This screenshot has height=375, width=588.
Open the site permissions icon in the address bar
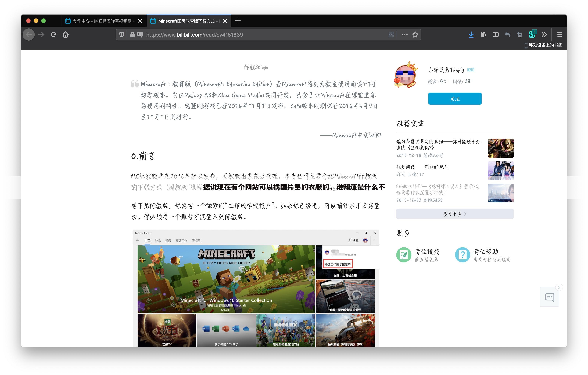click(140, 35)
